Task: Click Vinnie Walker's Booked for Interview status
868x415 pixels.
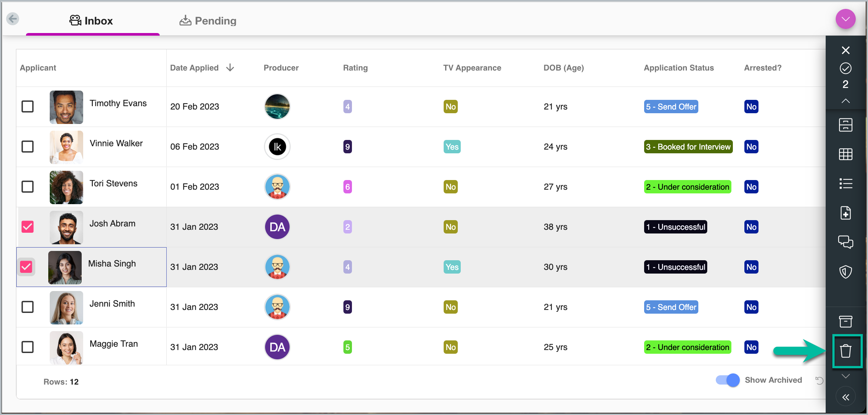Action: click(688, 147)
